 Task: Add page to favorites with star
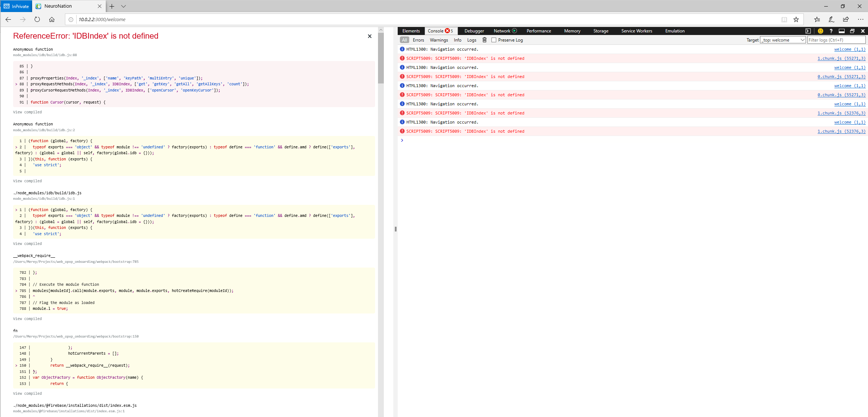796,20
